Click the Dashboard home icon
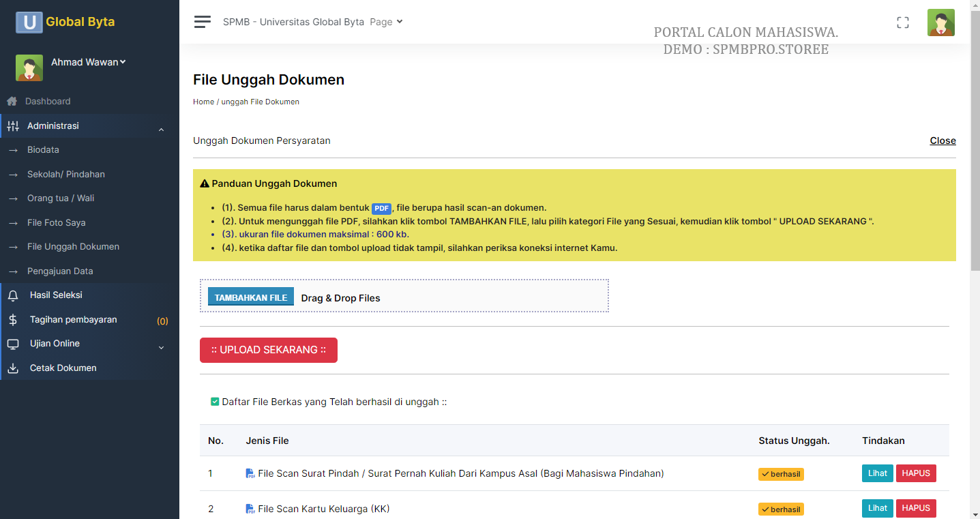 (x=12, y=101)
